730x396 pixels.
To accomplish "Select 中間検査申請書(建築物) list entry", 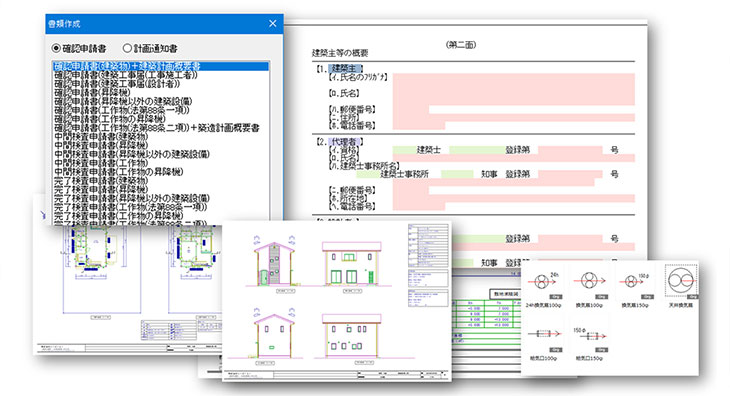I will (101, 136).
